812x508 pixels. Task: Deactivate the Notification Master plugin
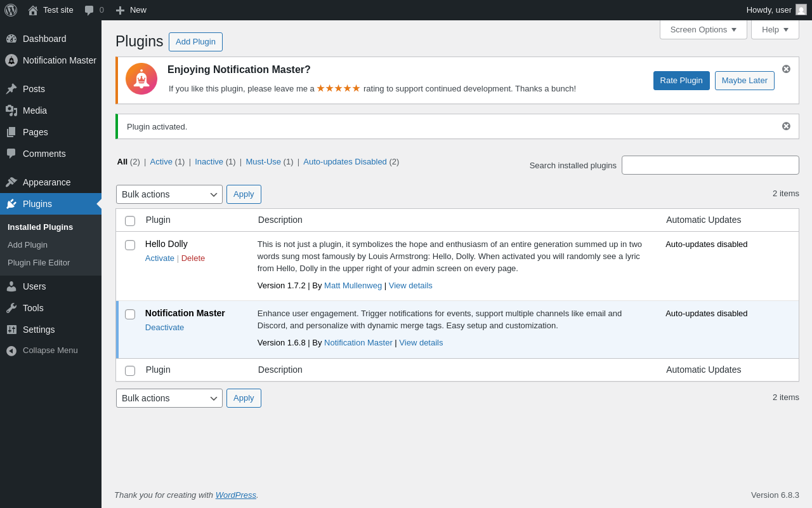(164, 328)
